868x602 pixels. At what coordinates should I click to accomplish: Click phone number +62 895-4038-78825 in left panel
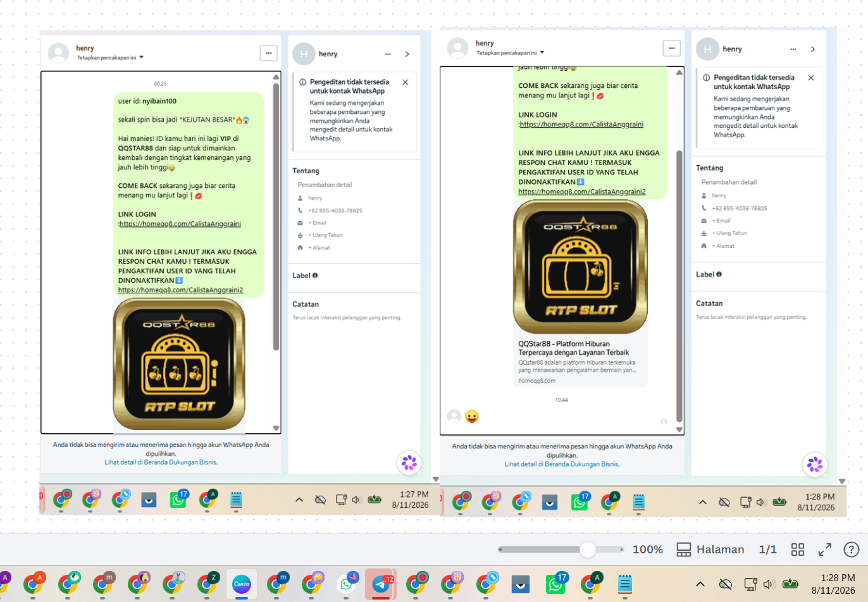coord(335,211)
